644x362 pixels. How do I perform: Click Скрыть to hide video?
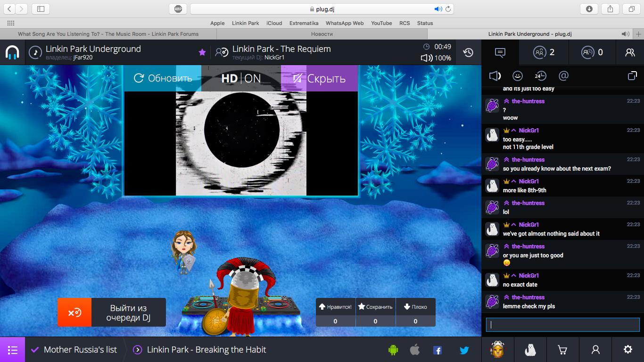pyautogui.click(x=319, y=78)
